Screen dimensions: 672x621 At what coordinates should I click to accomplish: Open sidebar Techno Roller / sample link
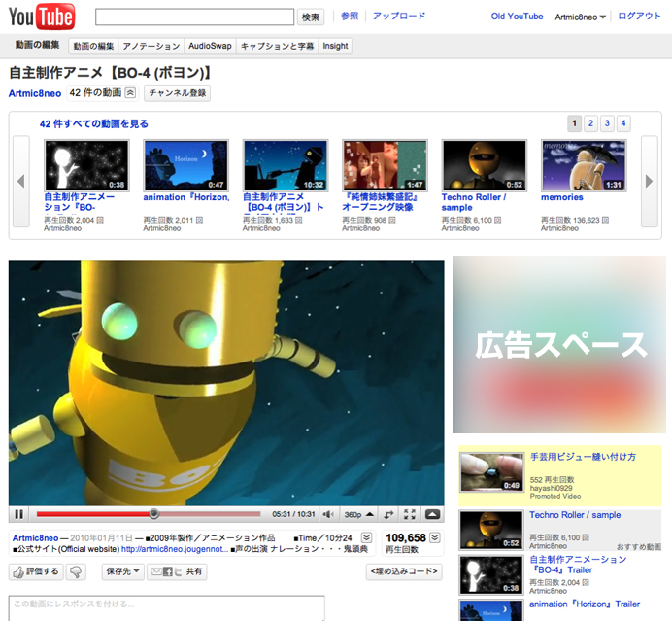point(575,515)
